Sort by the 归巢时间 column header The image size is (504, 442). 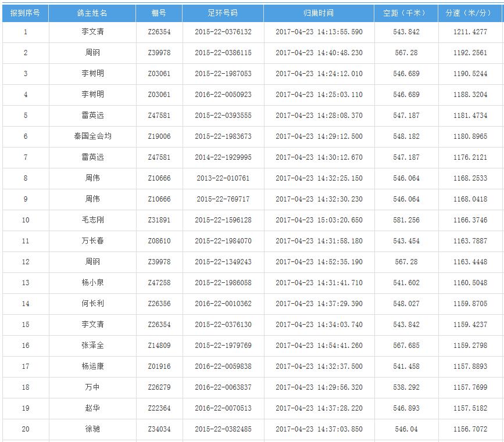coord(319,13)
